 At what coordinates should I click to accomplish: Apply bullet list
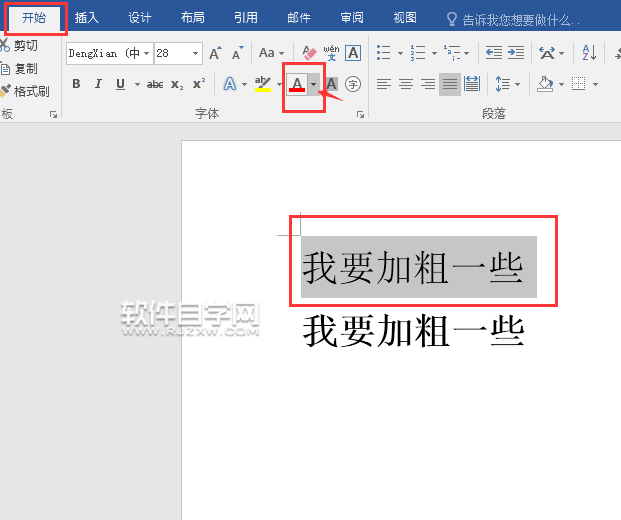pos(384,53)
